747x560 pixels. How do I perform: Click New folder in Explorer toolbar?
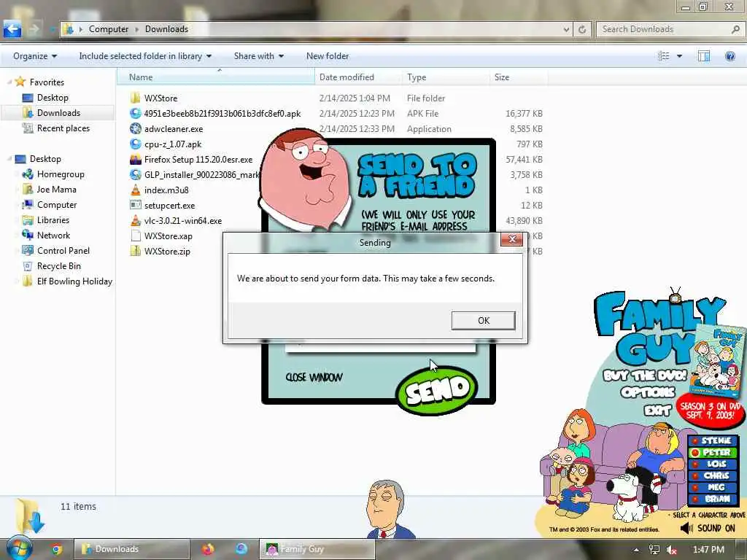328,56
